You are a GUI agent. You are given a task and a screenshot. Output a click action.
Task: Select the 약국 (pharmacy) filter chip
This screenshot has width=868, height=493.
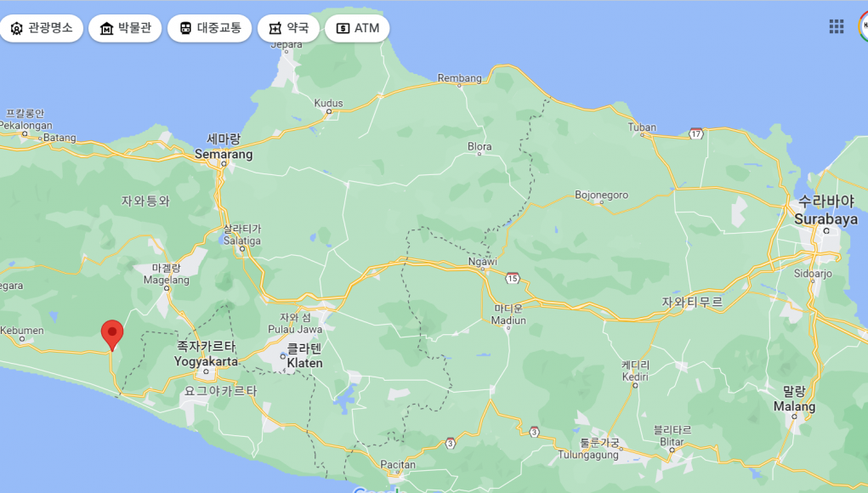[x=288, y=28]
